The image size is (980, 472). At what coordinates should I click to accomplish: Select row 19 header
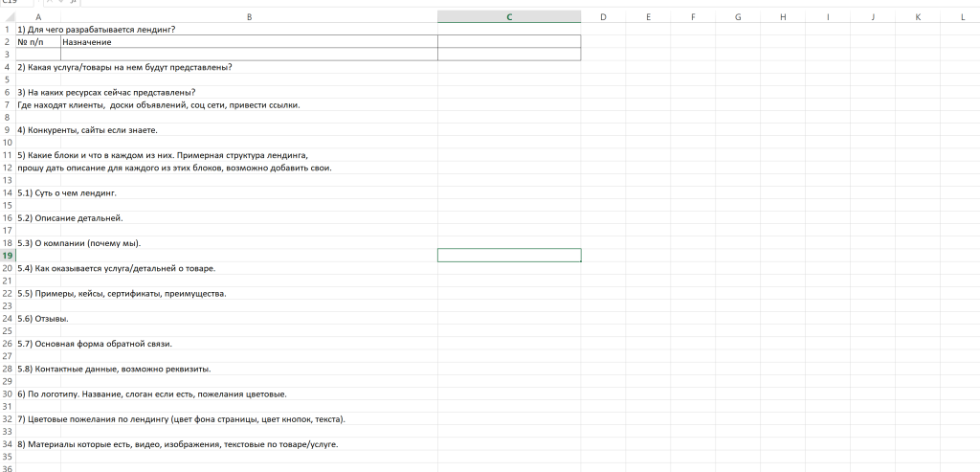(8, 256)
